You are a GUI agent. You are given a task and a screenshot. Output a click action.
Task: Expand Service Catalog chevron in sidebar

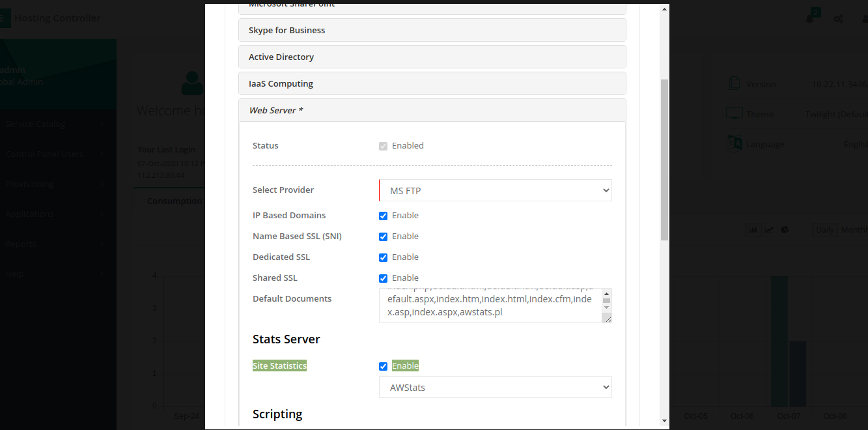[x=103, y=124]
